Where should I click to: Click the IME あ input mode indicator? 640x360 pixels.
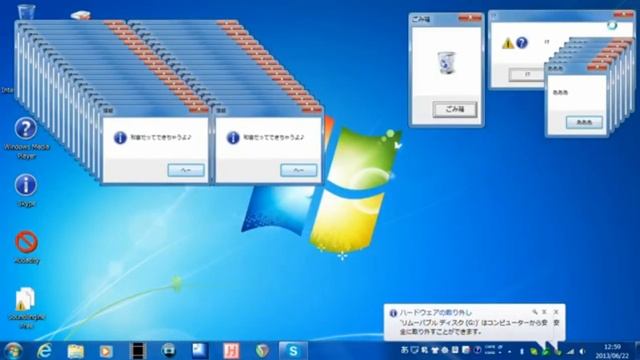(404, 350)
